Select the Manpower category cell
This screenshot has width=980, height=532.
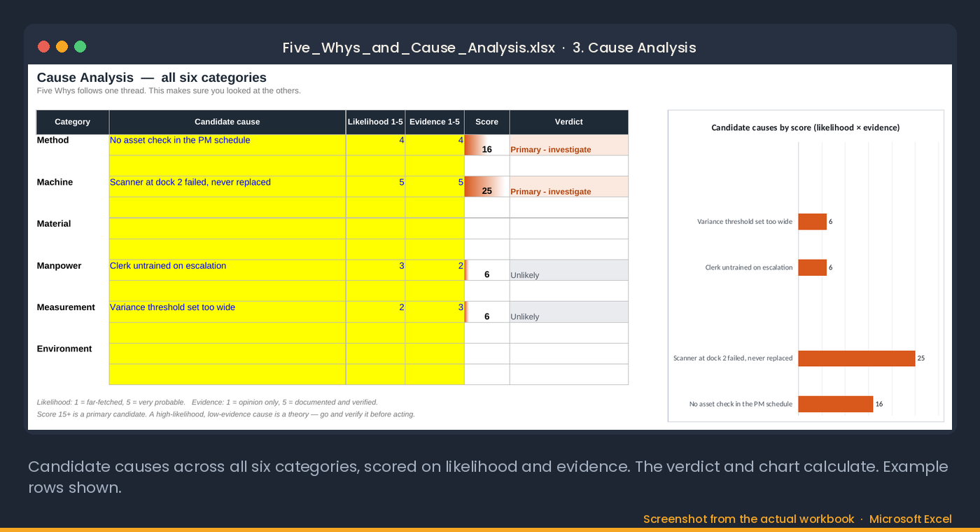pyautogui.click(x=73, y=270)
